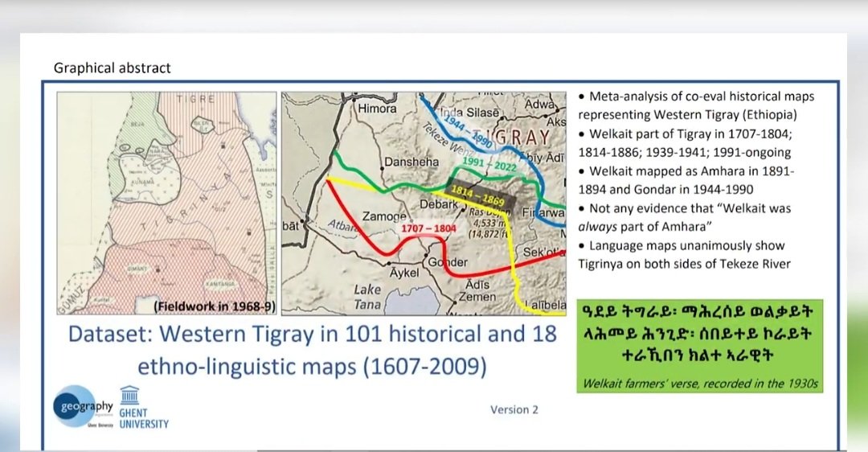The image size is (868, 452).
Task: Click the "Welkait mapped as Amhara in 1891-" bullet
Action: click(686, 180)
